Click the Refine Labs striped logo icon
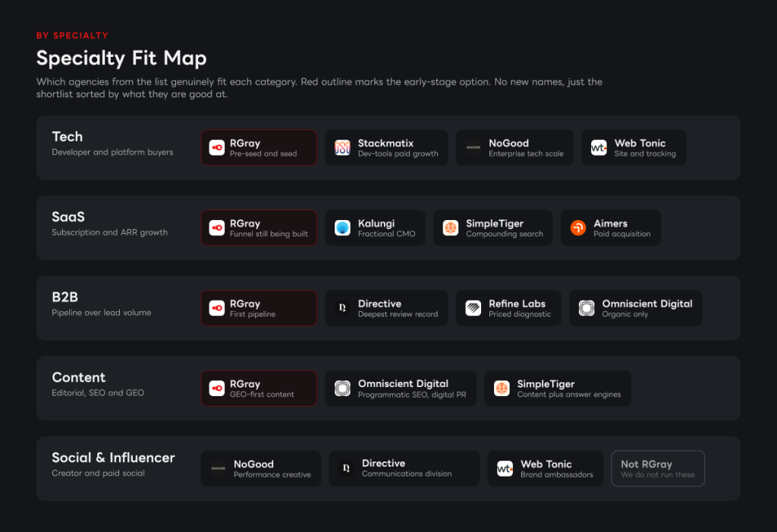777x532 pixels. [473, 308]
